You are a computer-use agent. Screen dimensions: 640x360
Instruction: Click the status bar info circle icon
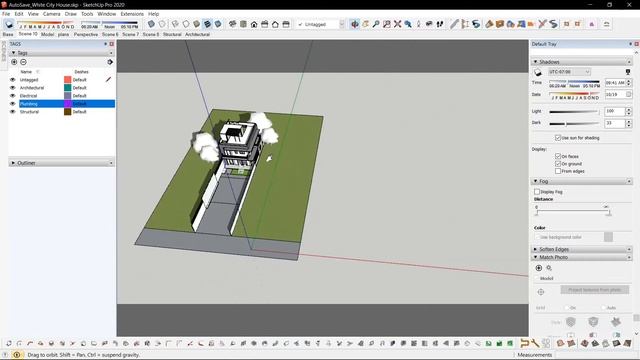pos(17,355)
